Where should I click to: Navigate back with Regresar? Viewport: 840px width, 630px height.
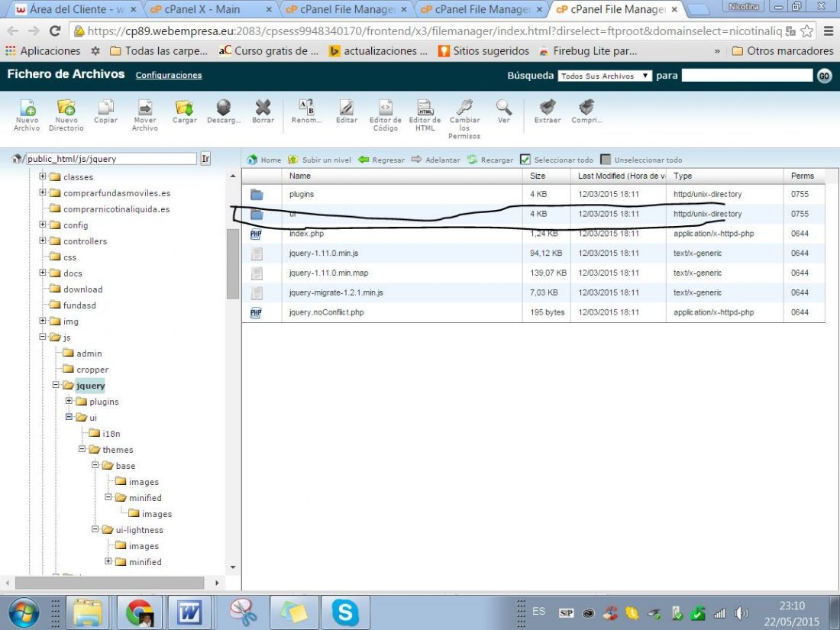(381, 160)
